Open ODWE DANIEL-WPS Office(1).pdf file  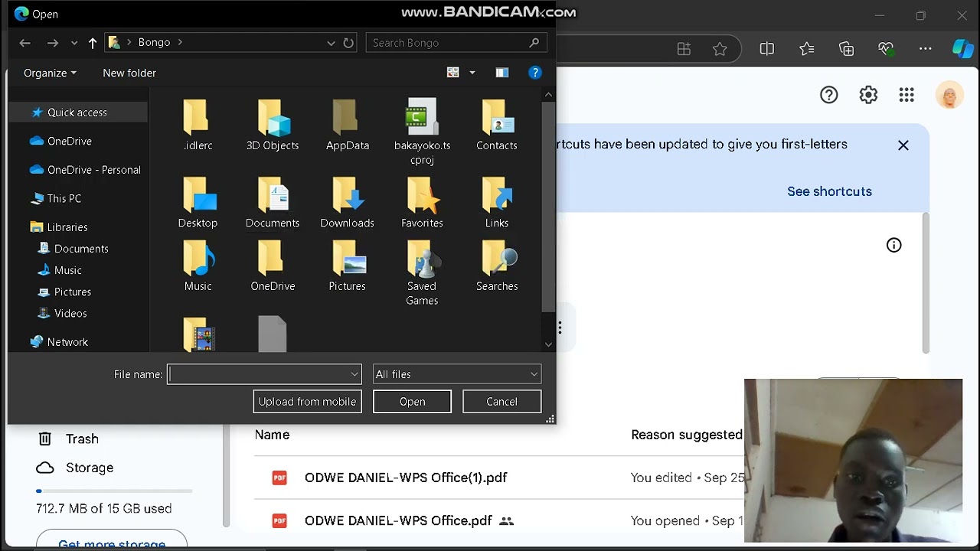(x=406, y=478)
